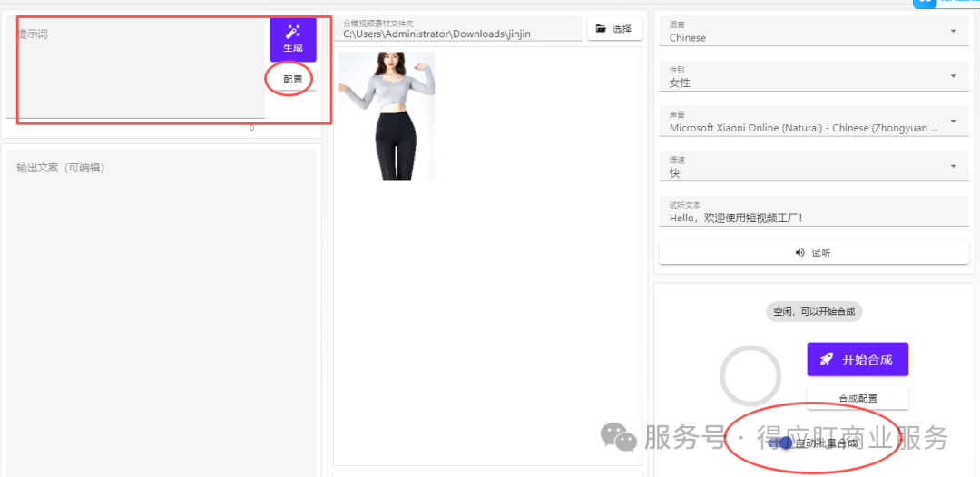Click the 生成 generate button
The height and width of the screenshot is (477, 980).
pyautogui.click(x=293, y=39)
